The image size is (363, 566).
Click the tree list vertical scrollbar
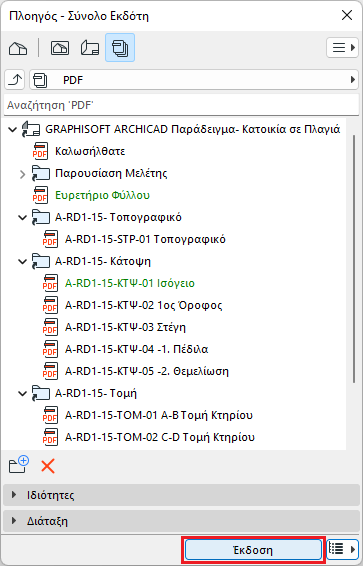pyautogui.click(x=354, y=258)
